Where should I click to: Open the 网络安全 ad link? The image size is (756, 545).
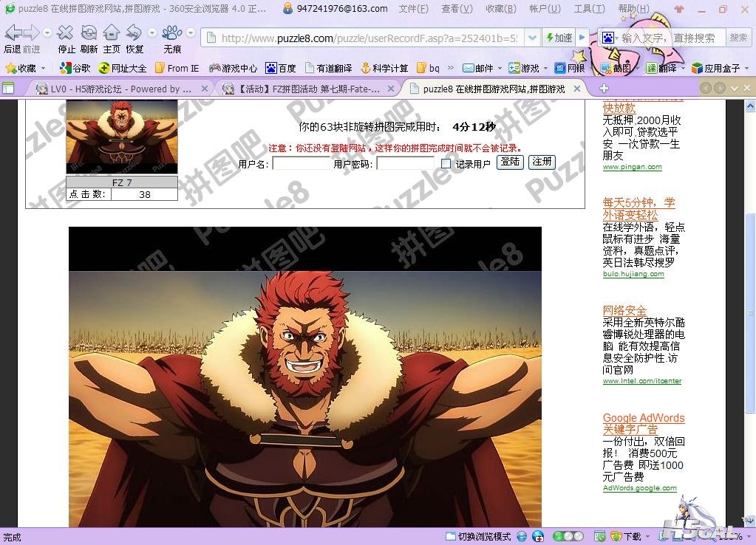pyautogui.click(x=624, y=310)
